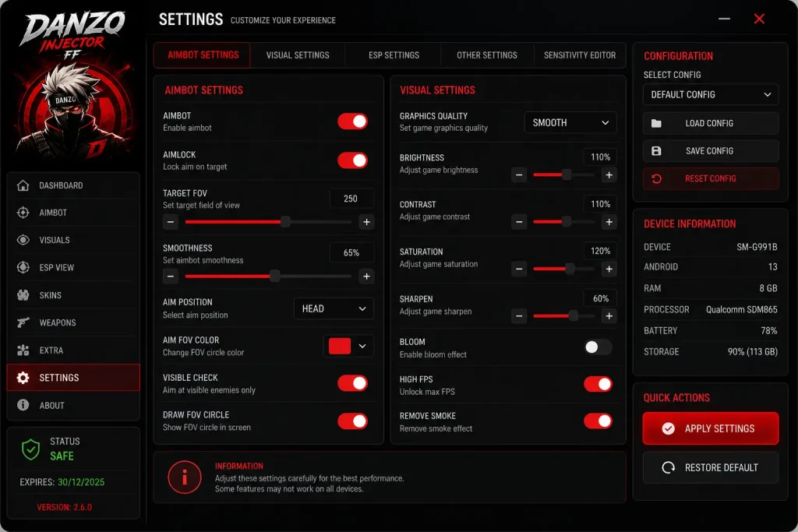Click the Reset Config button

pos(711,178)
